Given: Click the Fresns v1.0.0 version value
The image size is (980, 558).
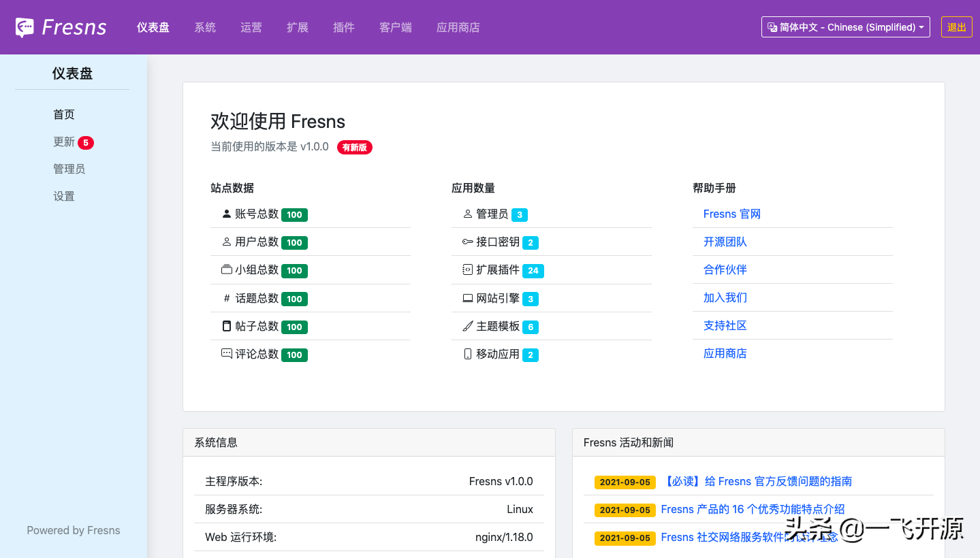Looking at the screenshot, I should coord(501,481).
